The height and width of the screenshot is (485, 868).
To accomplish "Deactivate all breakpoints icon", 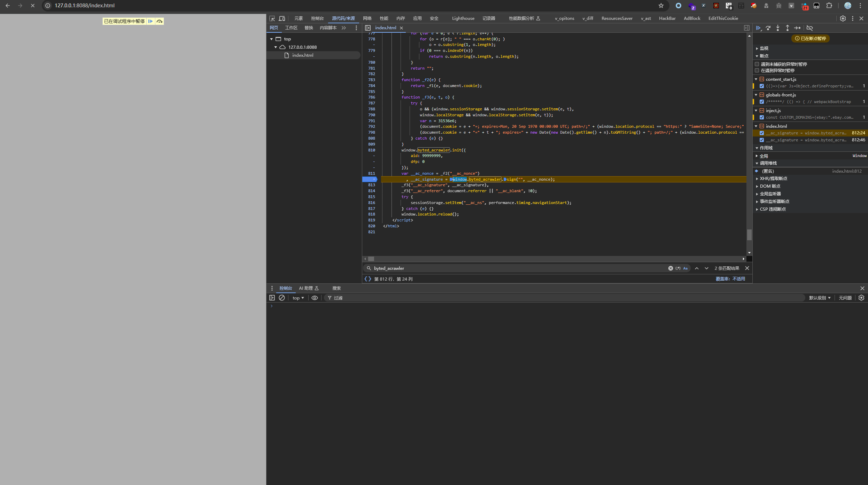I will 810,28.
